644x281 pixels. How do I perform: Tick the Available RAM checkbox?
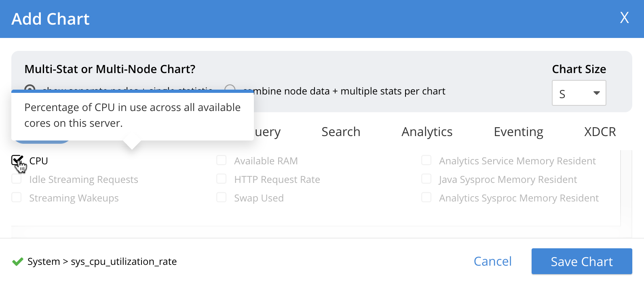tap(222, 160)
